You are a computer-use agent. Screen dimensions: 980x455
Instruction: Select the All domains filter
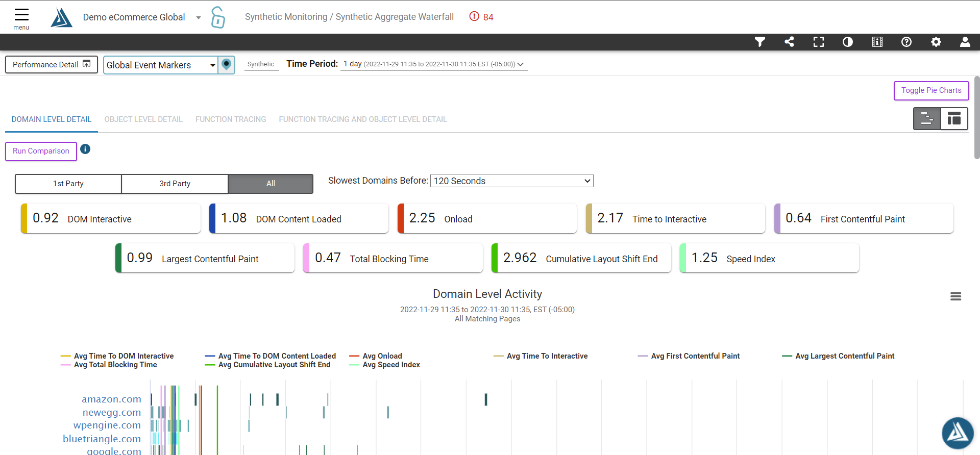(271, 184)
